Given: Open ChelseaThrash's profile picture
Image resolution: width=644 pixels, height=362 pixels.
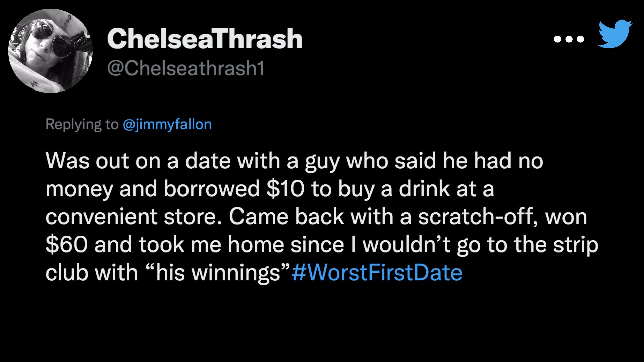Looking at the screenshot, I should coord(50,51).
